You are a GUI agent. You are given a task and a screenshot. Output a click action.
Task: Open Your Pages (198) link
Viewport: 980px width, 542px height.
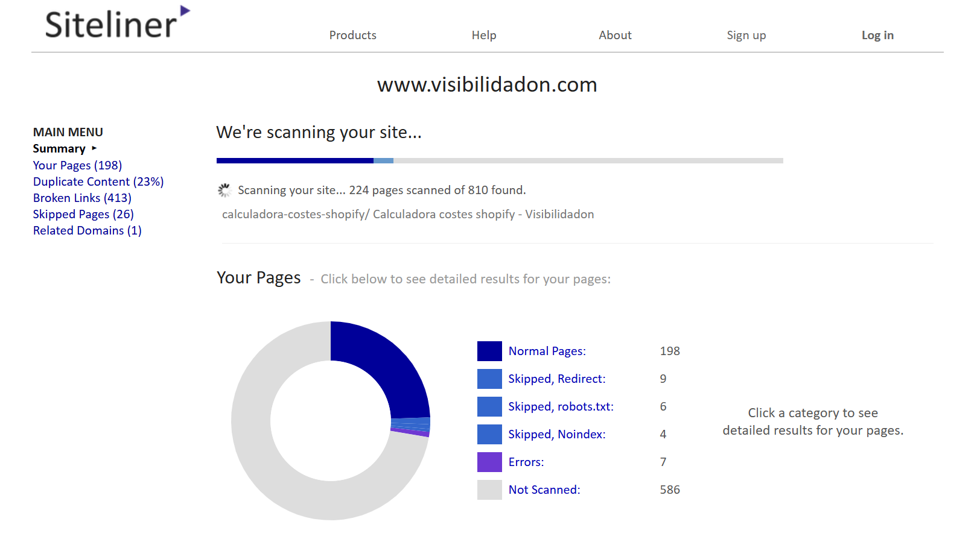(x=77, y=165)
